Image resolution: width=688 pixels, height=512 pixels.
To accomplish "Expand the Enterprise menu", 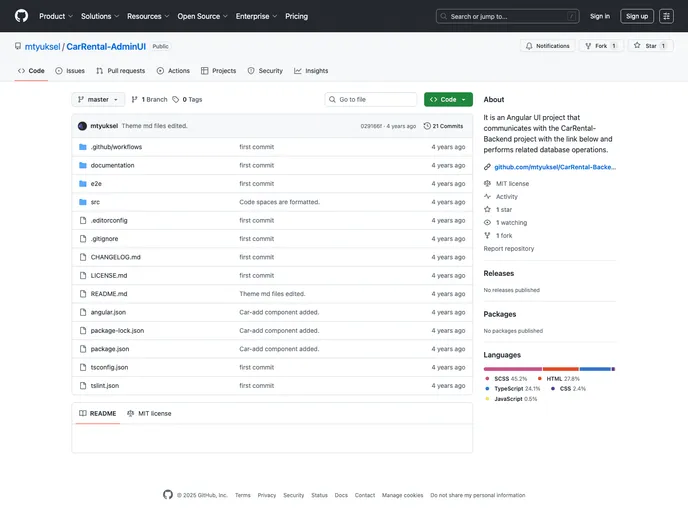I will tap(256, 16).
